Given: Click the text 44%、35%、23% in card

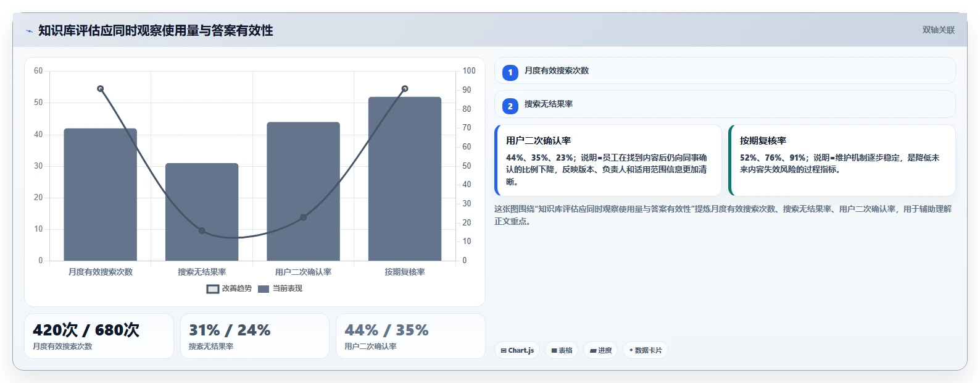Looking at the screenshot, I should (540, 158).
